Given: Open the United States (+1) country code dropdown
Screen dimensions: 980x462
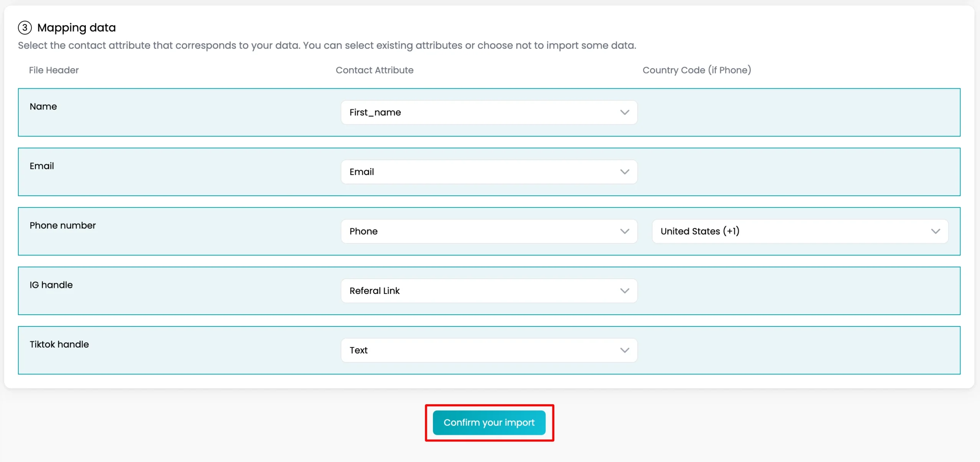Looking at the screenshot, I should pos(800,231).
